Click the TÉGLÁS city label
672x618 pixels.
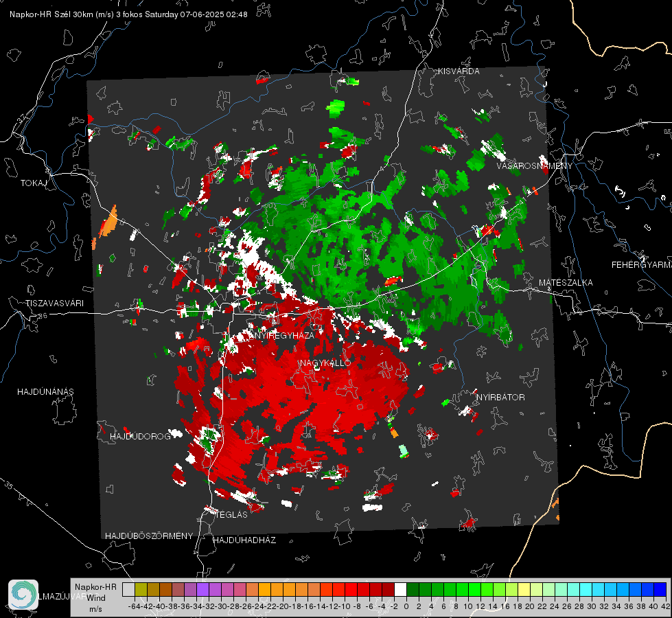pos(231,515)
